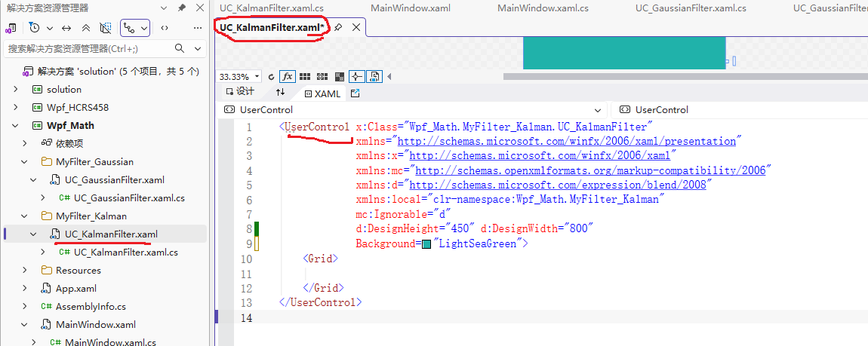Expand App.xaml node
This screenshot has height=346, width=868.
pyautogui.click(x=24, y=289)
